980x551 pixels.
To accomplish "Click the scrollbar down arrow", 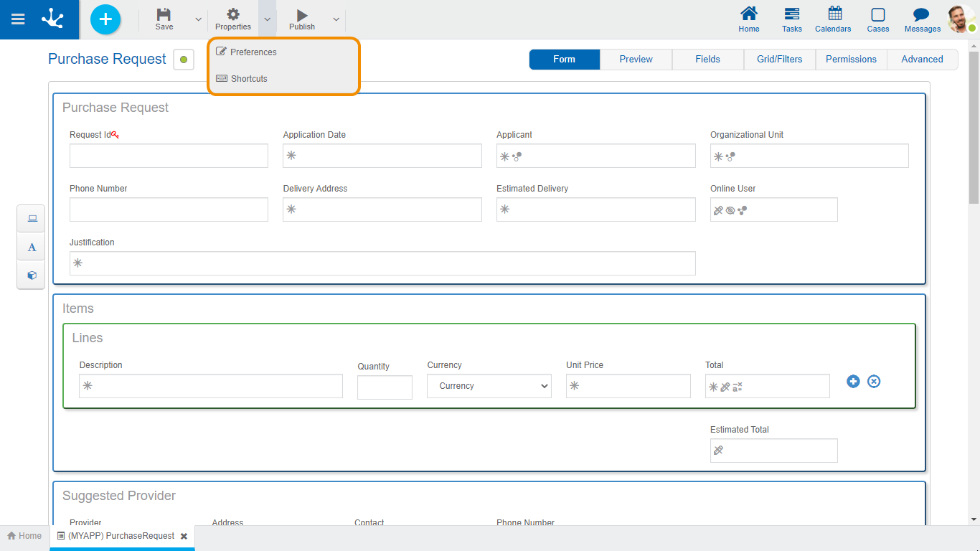I will (x=974, y=519).
